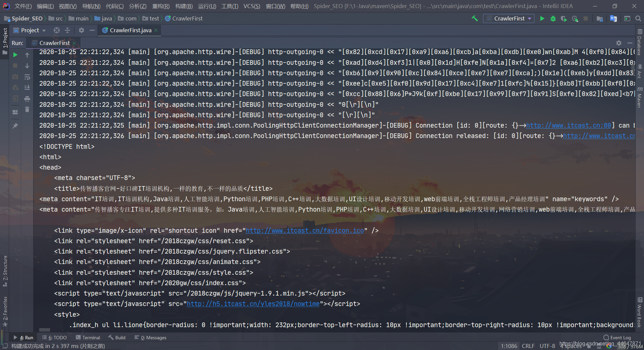Switch to the 6: TODO tool tab
Image resolution: width=644 pixels, height=350 pixels.
[x=54, y=338]
